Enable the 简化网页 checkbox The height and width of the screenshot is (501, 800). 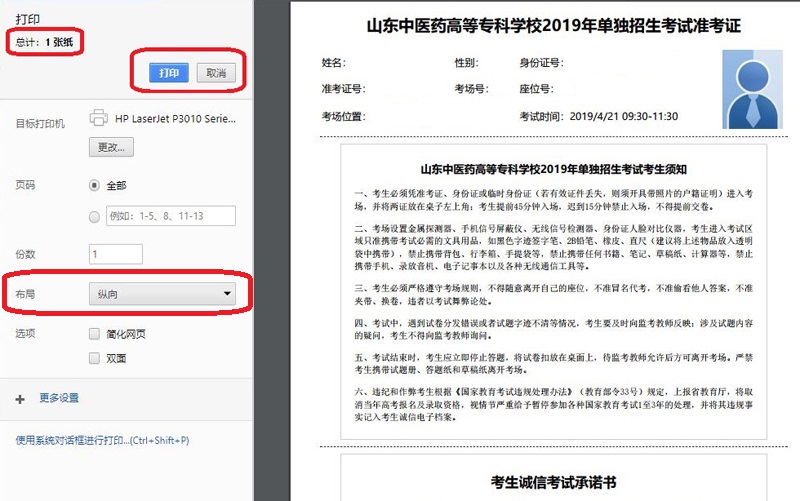click(x=94, y=334)
